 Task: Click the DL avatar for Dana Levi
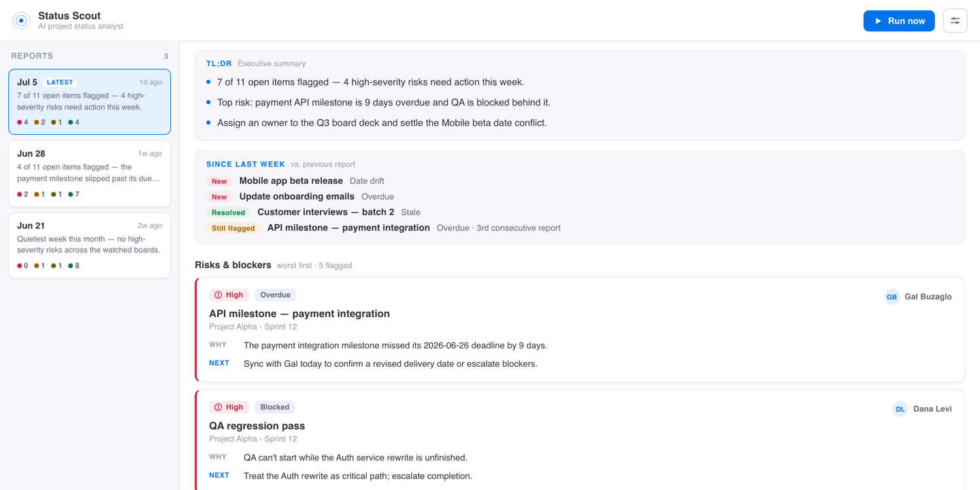pos(900,409)
